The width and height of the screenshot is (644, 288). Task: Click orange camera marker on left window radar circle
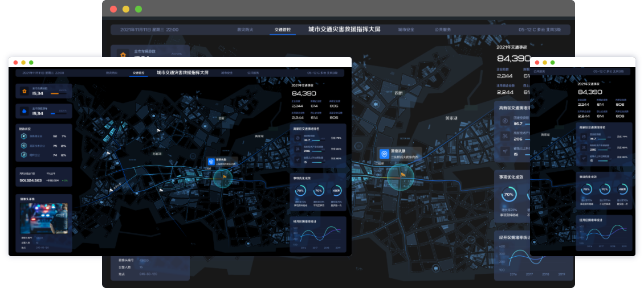point(224,176)
